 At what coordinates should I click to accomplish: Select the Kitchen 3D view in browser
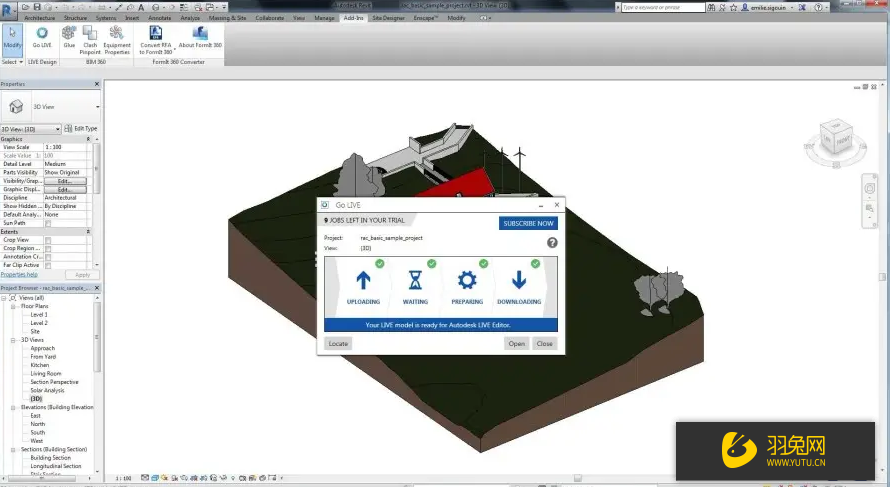pyautogui.click(x=39, y=365)
